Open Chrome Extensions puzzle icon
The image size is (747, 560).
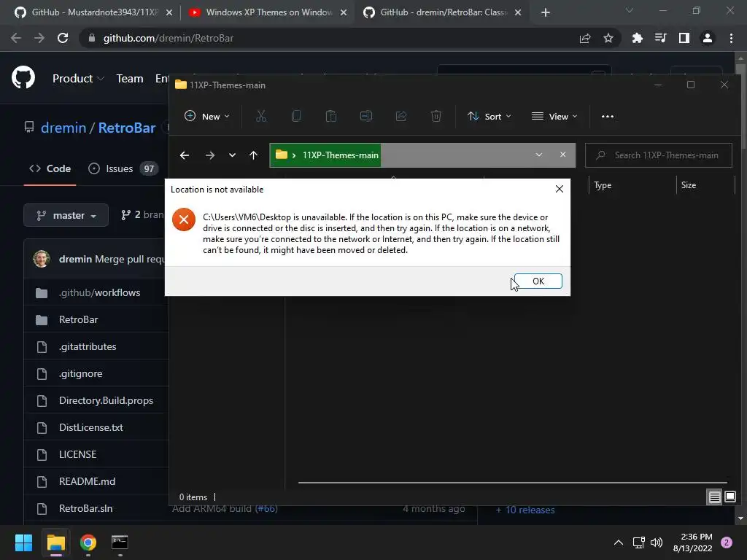(x=637, y=38)
